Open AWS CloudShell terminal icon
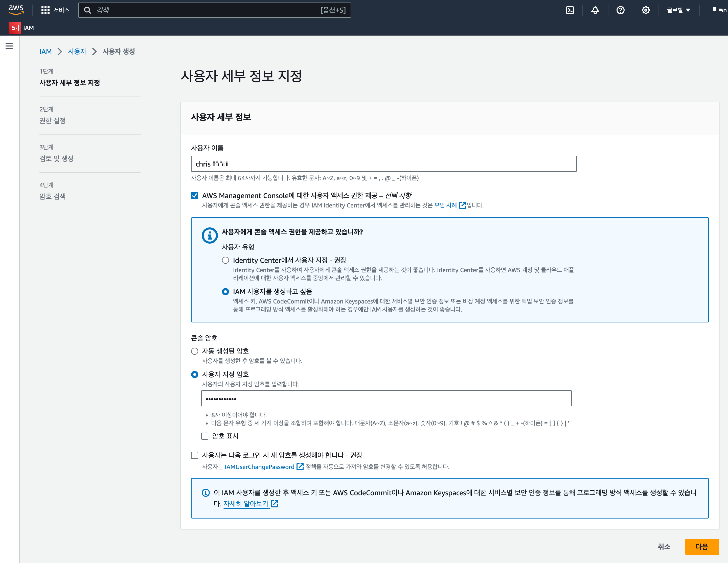The image size is (728, 563). [570, 10]
